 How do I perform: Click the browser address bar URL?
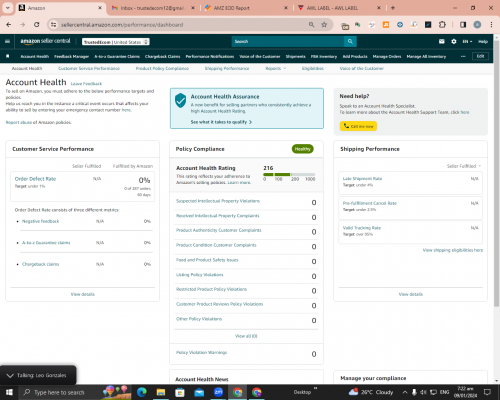(x=122, y=25)
